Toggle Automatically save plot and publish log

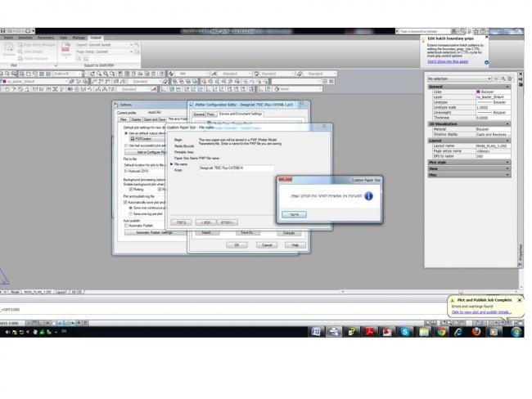[x=126, y=203]
